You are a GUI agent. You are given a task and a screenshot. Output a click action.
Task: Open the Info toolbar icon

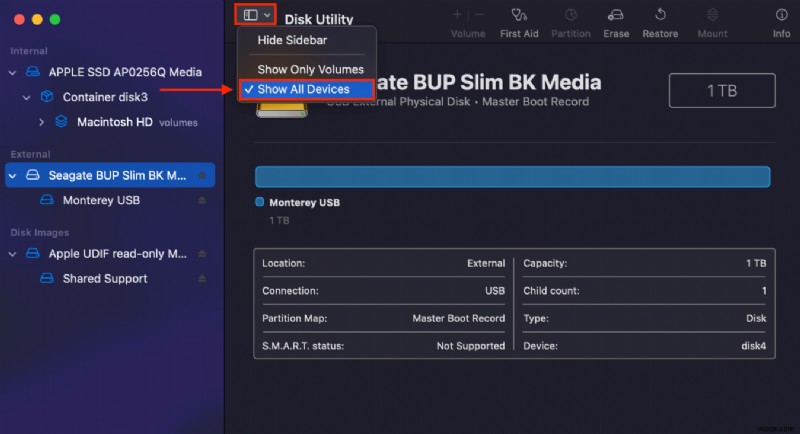pyautogui.click(x=781, y=15)
